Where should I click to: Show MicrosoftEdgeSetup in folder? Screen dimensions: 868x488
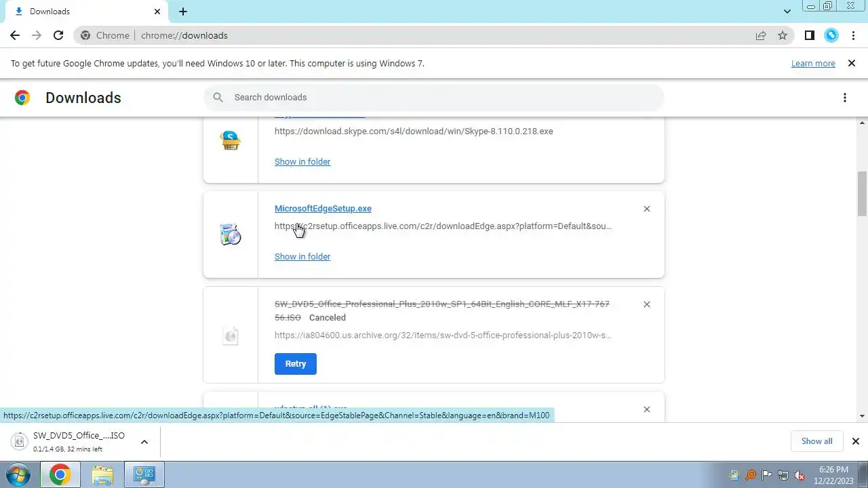[x=302, y=256]
